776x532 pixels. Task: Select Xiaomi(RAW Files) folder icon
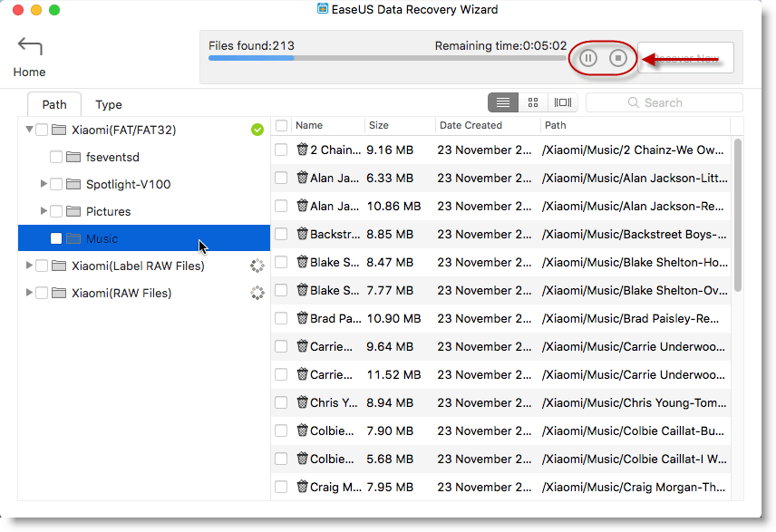point(59,293)
